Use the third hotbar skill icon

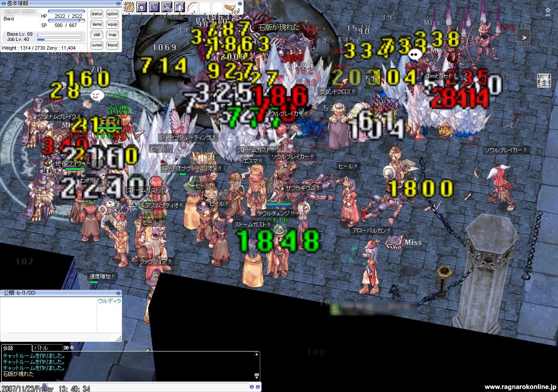(154, 7)
